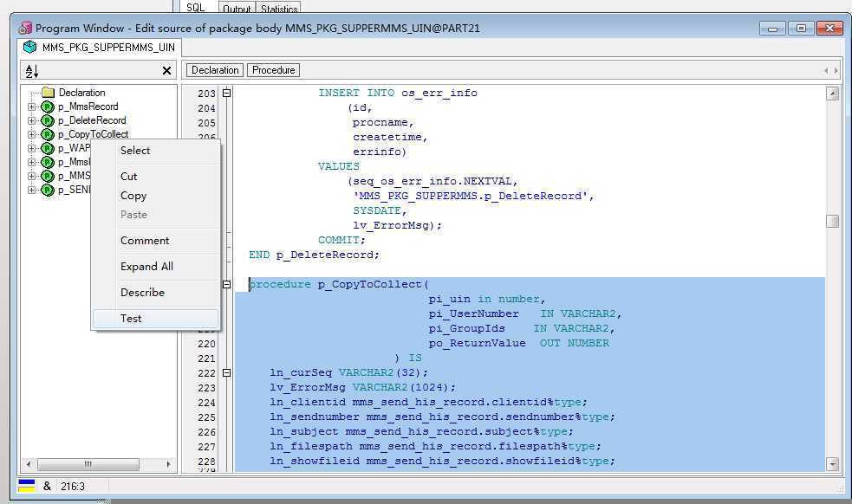Click the package cube icon on MMS_PKG_SUPPERMMS_UIN tab
The height and width of the screenshot is (504, 852).
point(29,48)
